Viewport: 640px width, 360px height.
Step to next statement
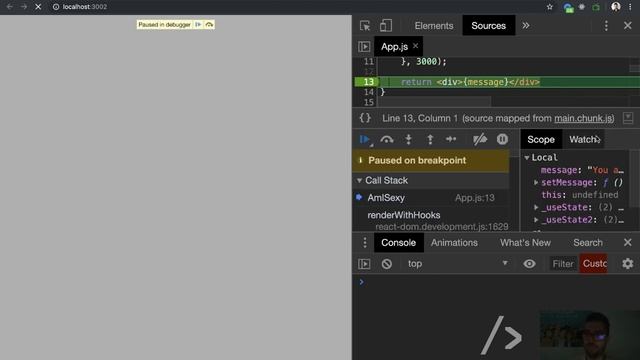(451, 140)
